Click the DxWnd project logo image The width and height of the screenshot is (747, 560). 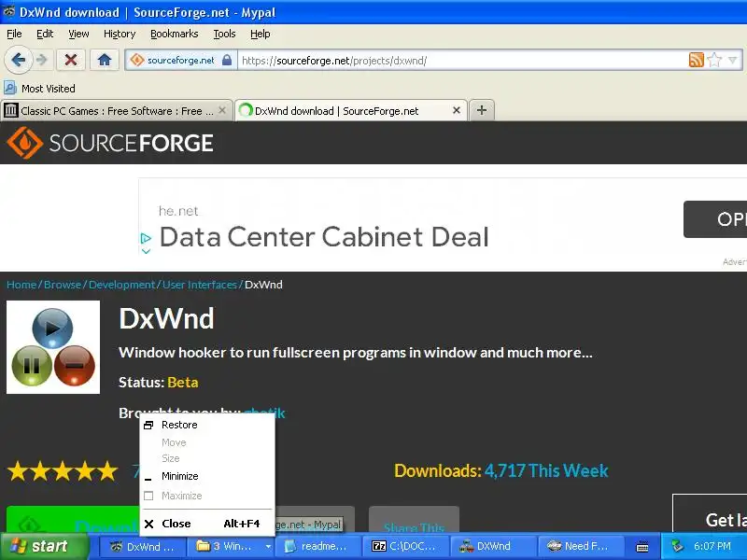(x=53, y=347)
